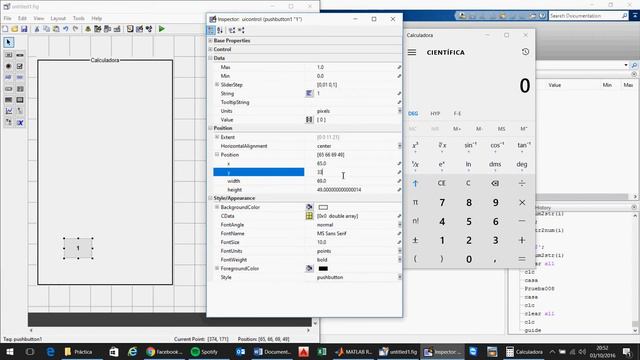Screen dimensions: 640x360
Task: Collapse the Style/Appearance section
Action: [x=211, y=198]
